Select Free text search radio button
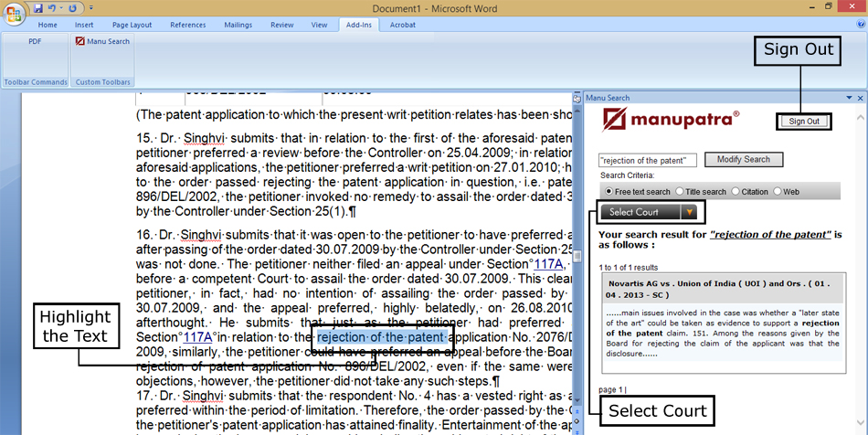The height and width of the screenshot is (435, 868). click(609, 192)
